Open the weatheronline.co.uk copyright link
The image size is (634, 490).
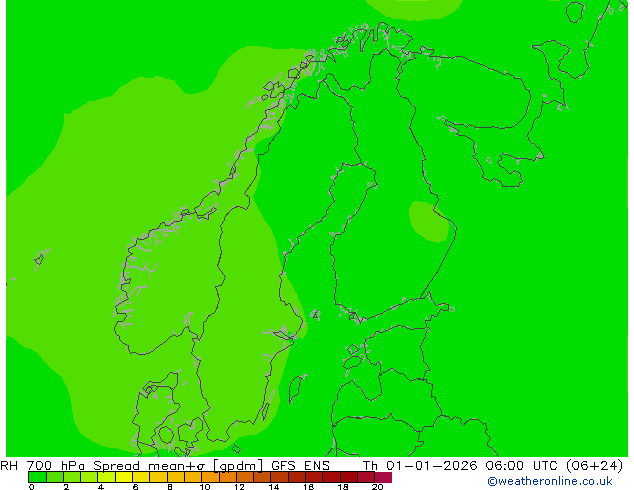549,481
